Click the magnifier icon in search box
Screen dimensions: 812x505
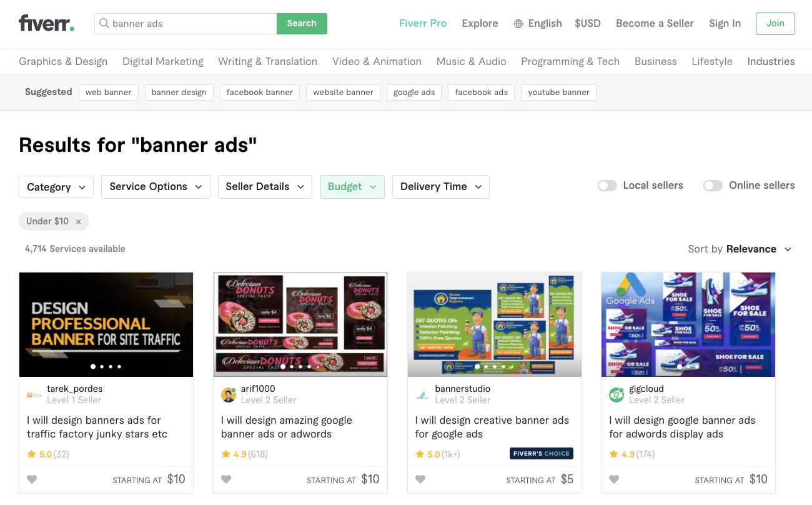click(x=105, y=24)
